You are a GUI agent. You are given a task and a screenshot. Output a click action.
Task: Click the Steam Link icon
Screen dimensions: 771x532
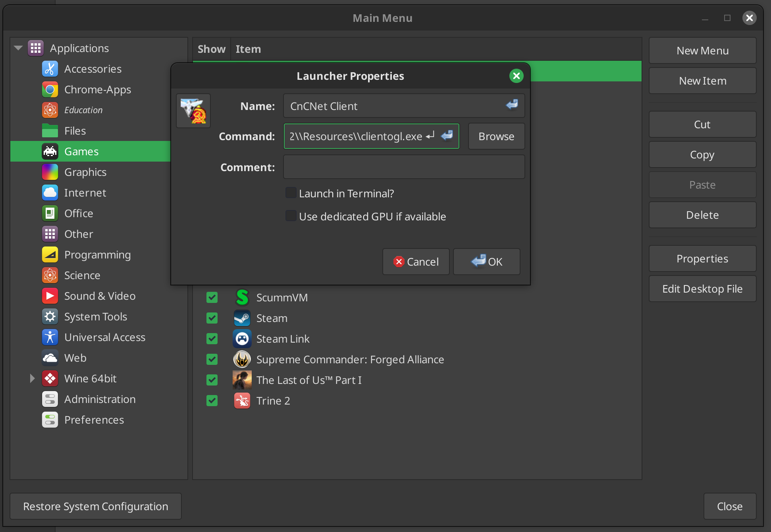pos(242,339)
